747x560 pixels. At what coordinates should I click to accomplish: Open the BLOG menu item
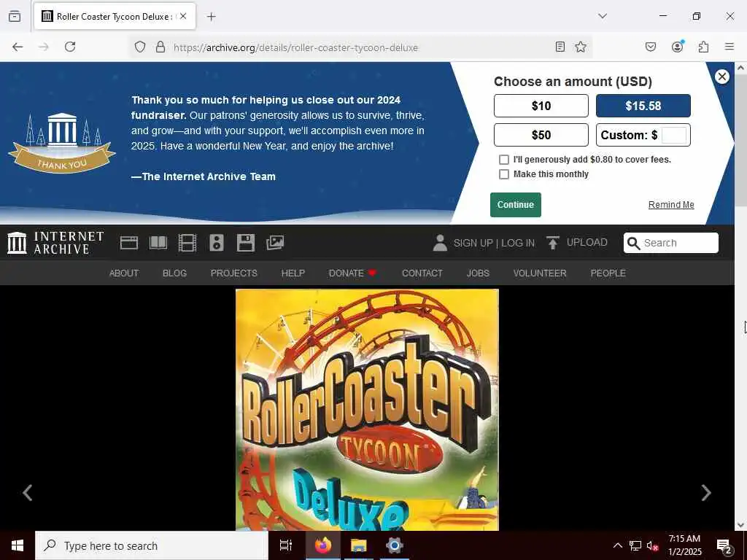(174, 273)
